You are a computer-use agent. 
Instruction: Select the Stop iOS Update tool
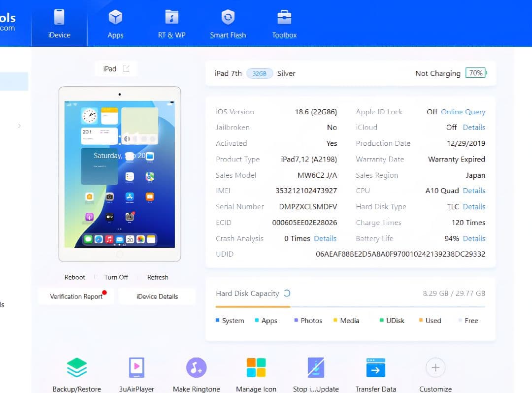pyautogui.click(x=316, y=367)
